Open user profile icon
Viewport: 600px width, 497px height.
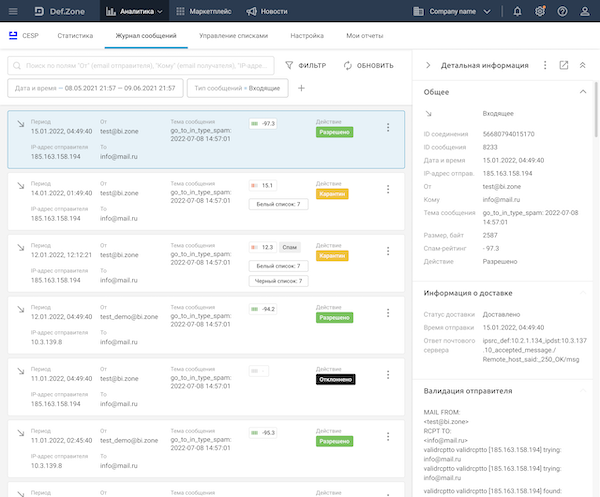(585, 11)
